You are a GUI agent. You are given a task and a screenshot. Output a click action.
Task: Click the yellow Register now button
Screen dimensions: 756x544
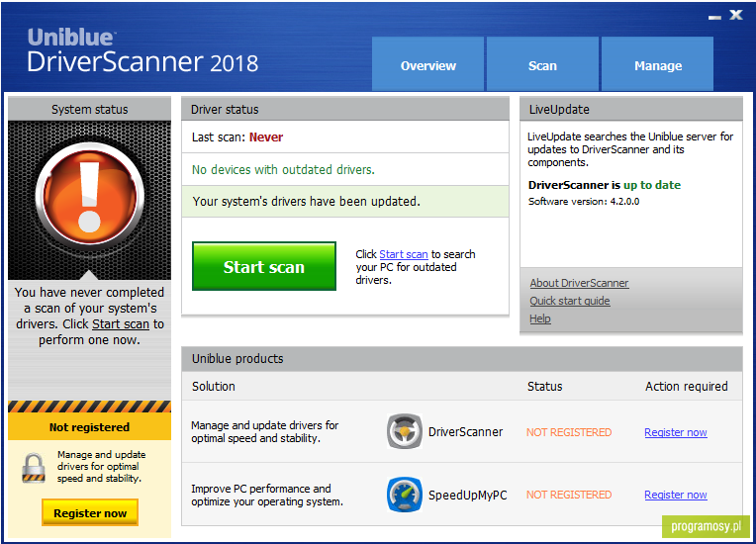90,512
